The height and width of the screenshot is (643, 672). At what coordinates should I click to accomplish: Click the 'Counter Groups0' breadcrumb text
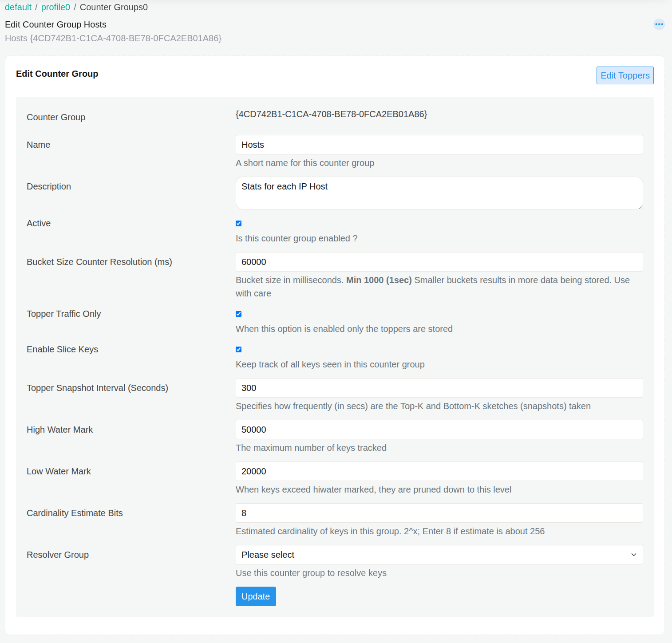[x=114, y=7]
